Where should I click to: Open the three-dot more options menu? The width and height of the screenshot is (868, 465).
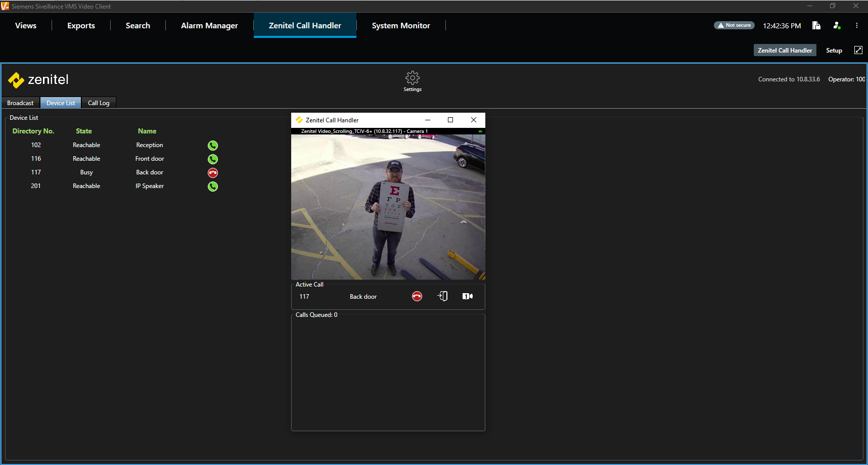[x=856, y=25]
